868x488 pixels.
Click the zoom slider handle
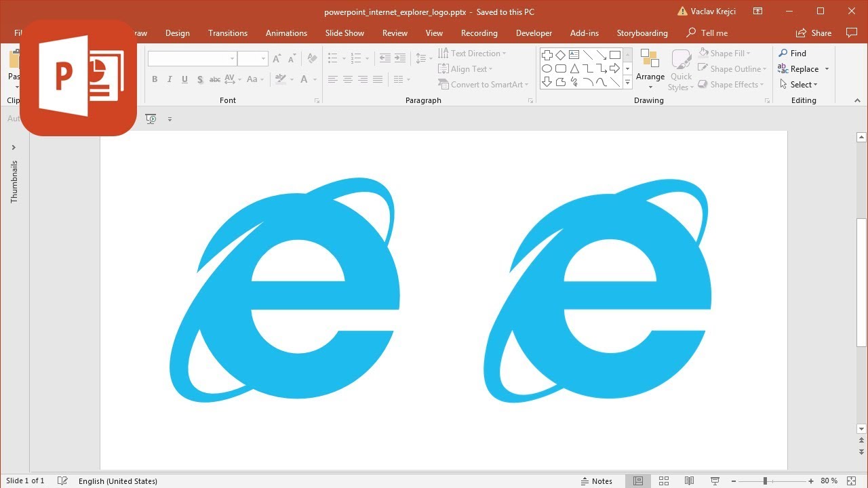point(765,481)
